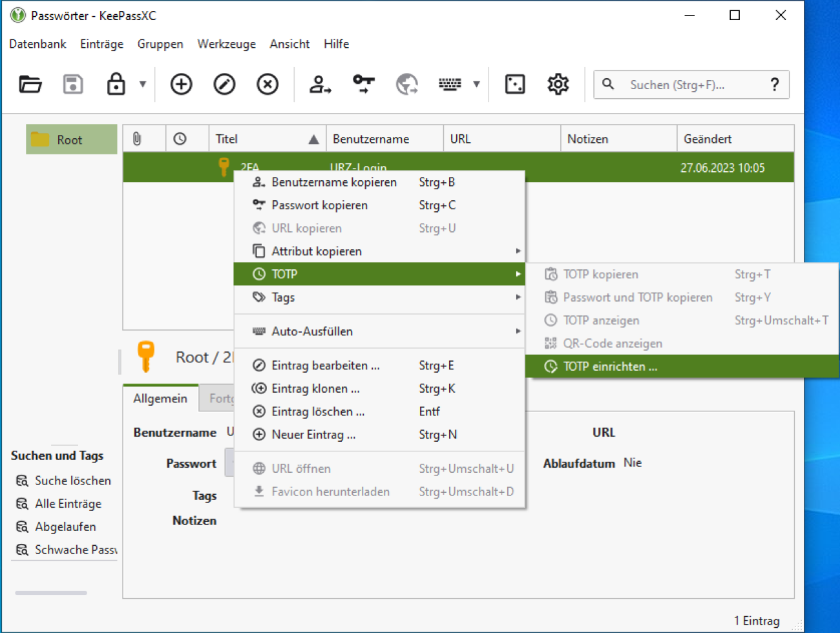Click copy username toolbar icon

tap(320, 85)
